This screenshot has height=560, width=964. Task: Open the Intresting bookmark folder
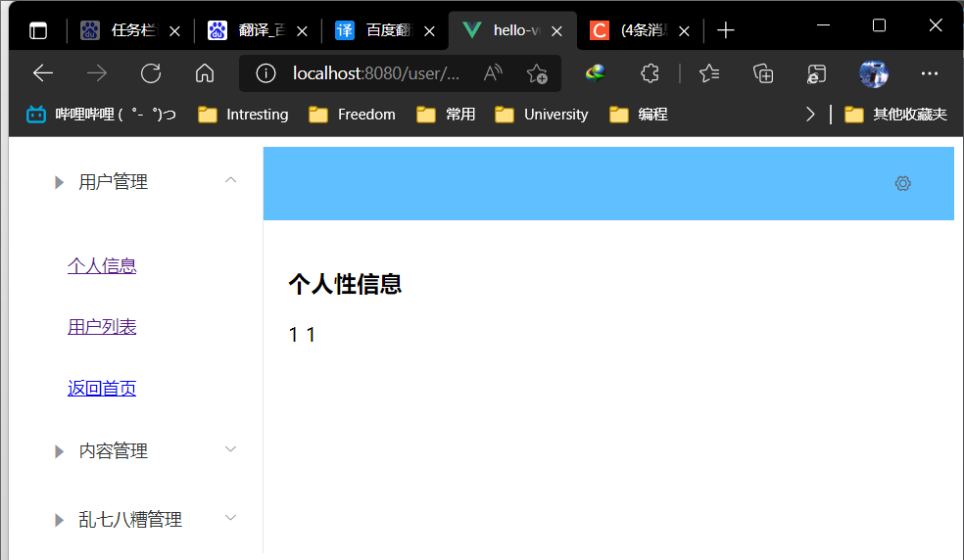coord(244,115)
